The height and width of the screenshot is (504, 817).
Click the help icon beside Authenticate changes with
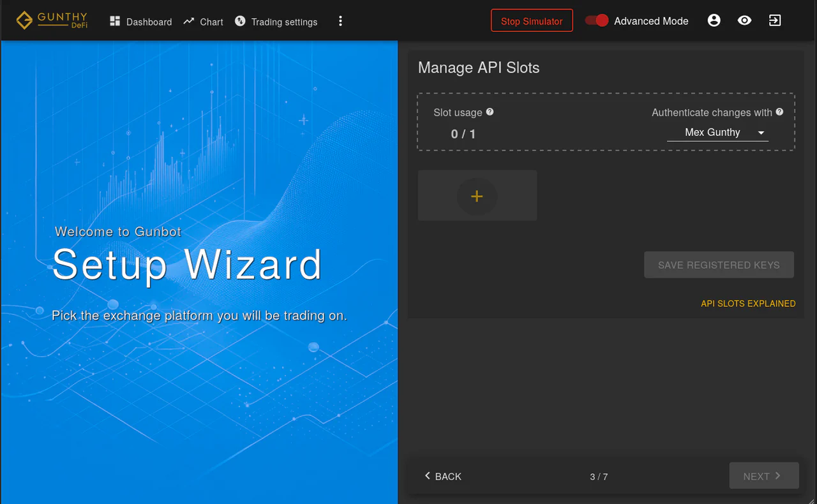(x=779, y=112)
